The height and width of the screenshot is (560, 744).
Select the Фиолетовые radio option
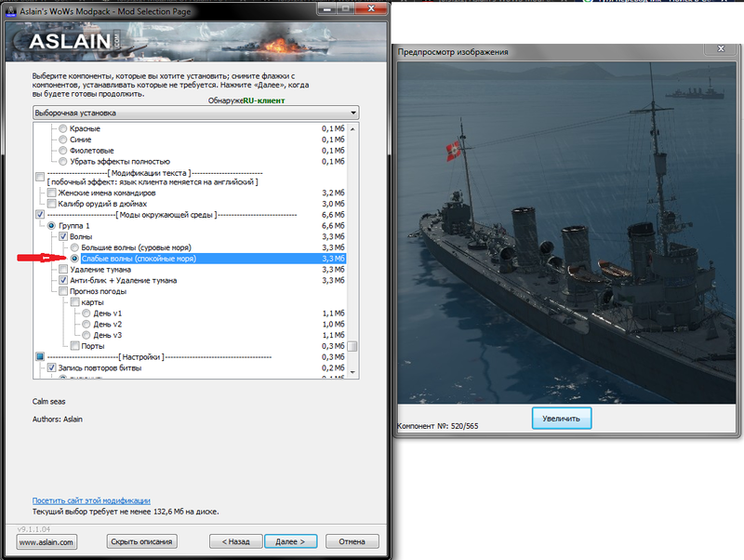63,150
